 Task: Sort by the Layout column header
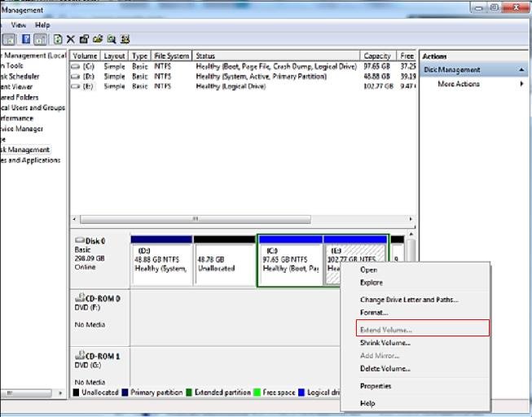coord(114,56)
